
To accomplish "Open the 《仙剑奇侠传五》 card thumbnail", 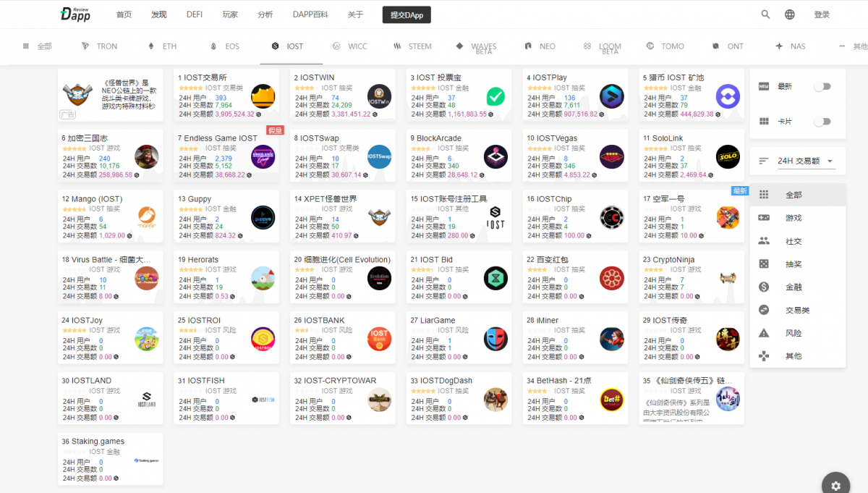I will [x=728, y=399].
